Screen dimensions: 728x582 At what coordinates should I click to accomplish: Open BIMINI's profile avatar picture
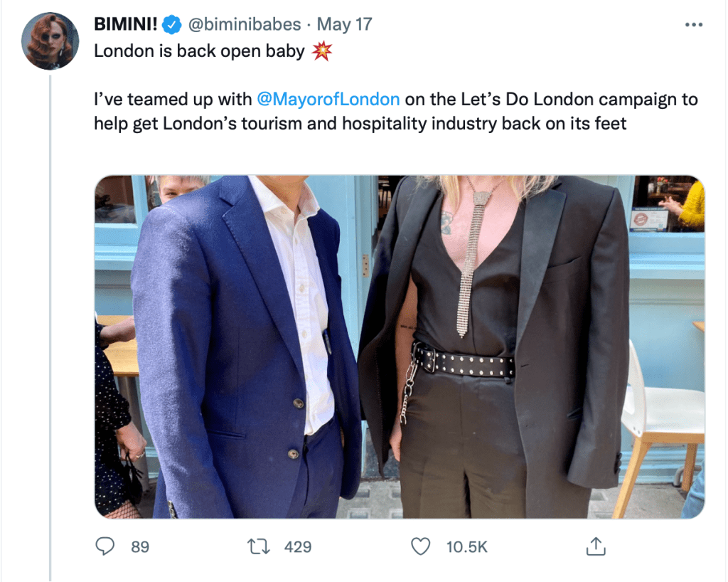50,41
